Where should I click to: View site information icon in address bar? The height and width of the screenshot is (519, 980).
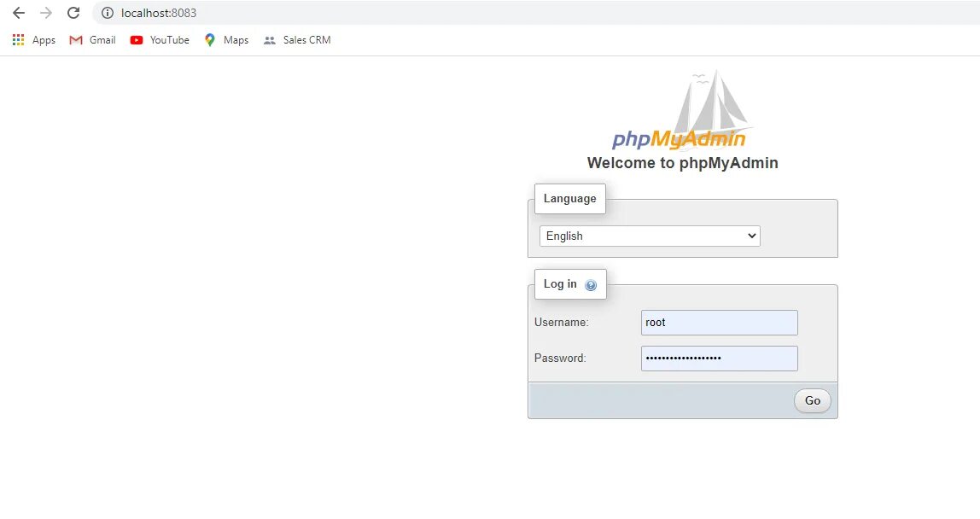[x=108, y=13]
